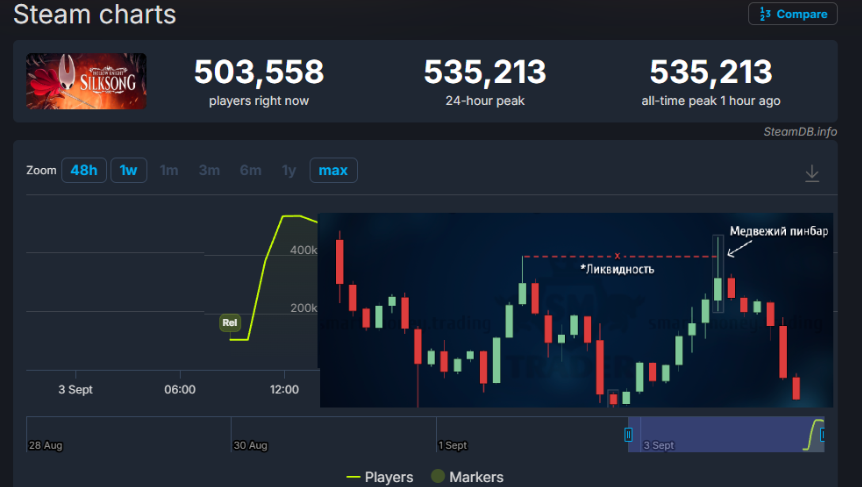Viewport: 862px width, 487px height.
Task: Select the max zoom range
Action: (x=333, y=170)
